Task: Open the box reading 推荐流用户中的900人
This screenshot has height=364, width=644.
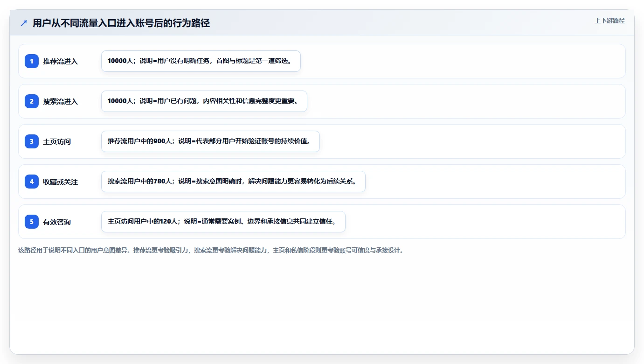Action: [210, 141]
